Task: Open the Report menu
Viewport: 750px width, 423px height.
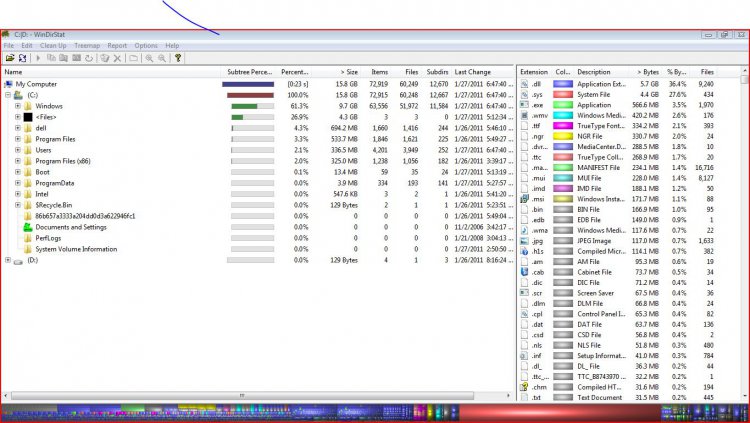Action: click(117, 45)
